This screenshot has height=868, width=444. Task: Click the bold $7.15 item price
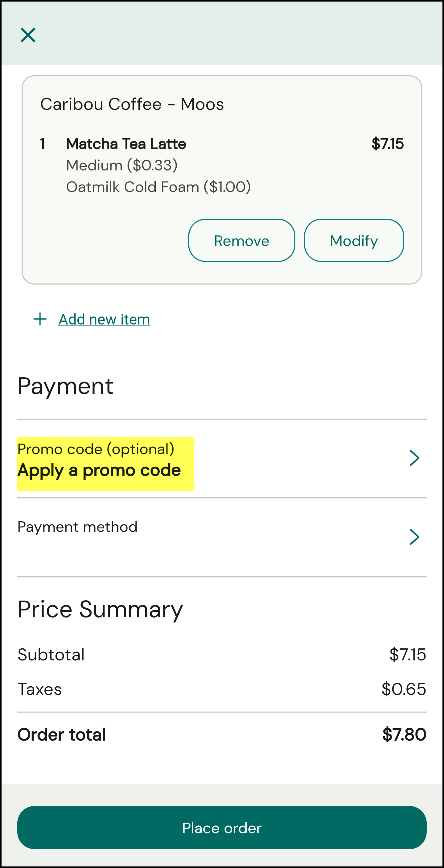tap(387, 144)
